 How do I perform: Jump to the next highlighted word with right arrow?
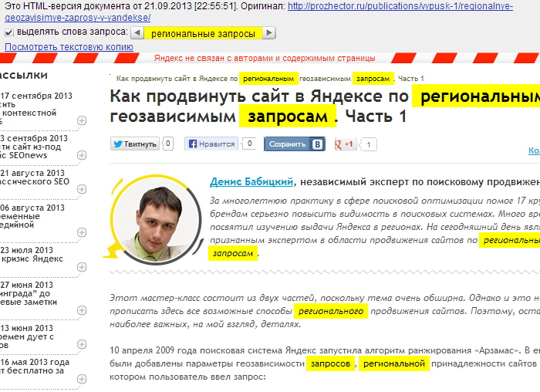coord(269,33)
